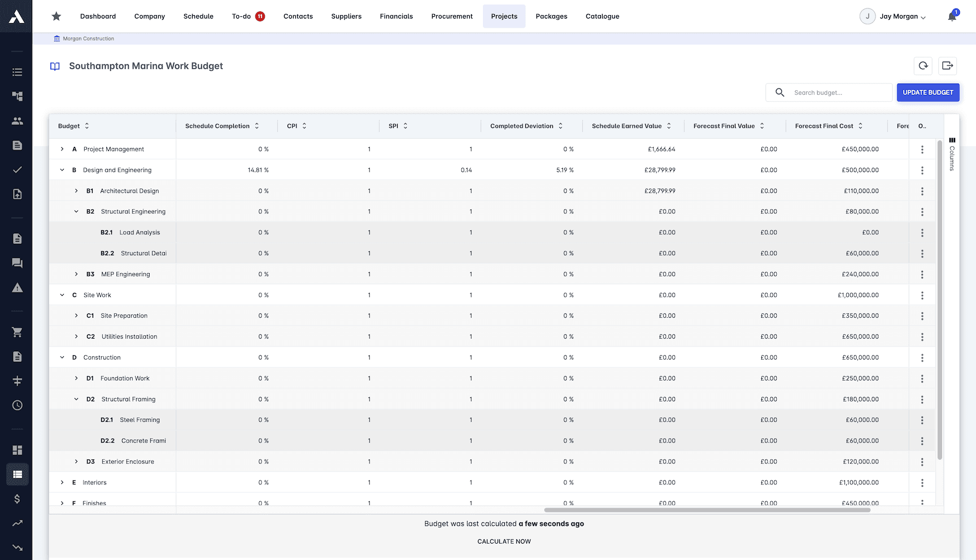
Task: Open the warning/issues icon in the sidebar
Action: [x=16, y=287]
